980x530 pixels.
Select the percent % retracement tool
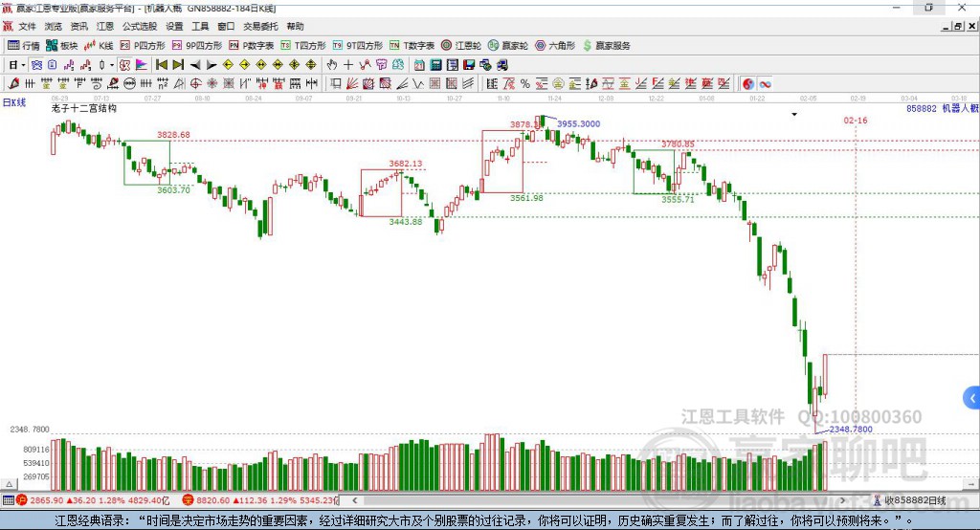tap(525, 84)
